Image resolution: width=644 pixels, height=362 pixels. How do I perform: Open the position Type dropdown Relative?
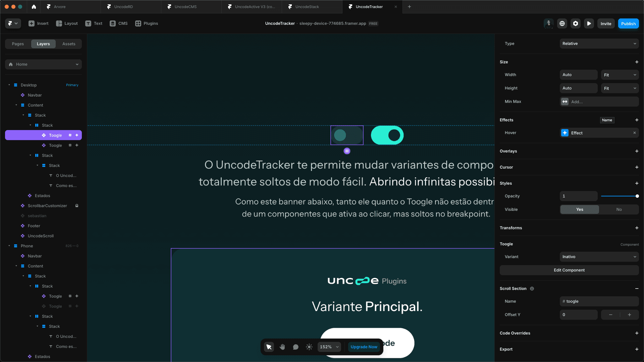point(599,44)
